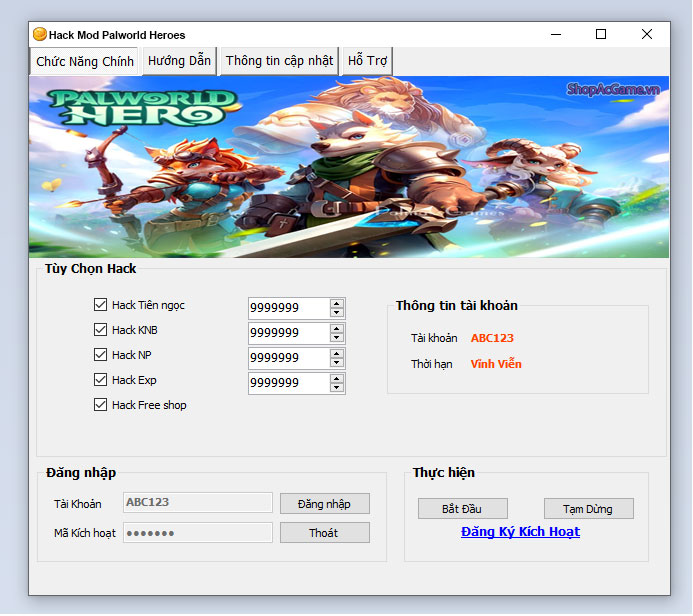Click the Vĩnh Viễn expiry text
Screen dimensions: 693x616
pos(496,364)
